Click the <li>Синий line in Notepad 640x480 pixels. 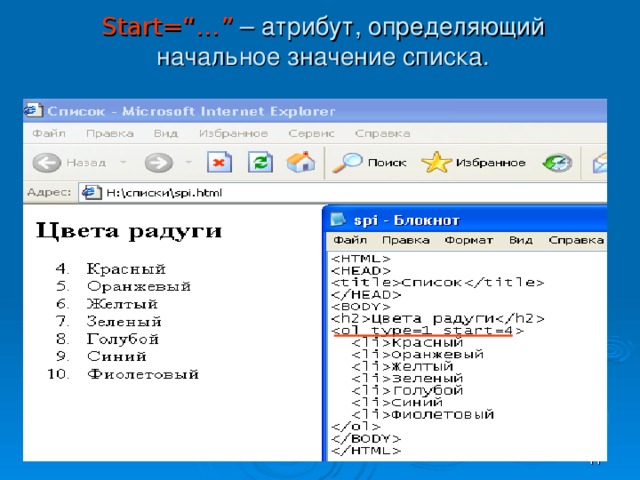pyautogui.click(x=397, y=402)
